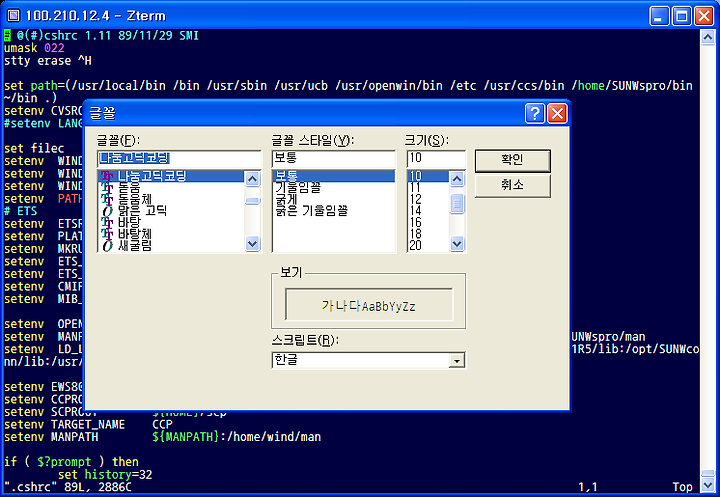Viewport: 720px width, 497px height.
Task: Click the Zterm title bar icon
Action: 13,16
